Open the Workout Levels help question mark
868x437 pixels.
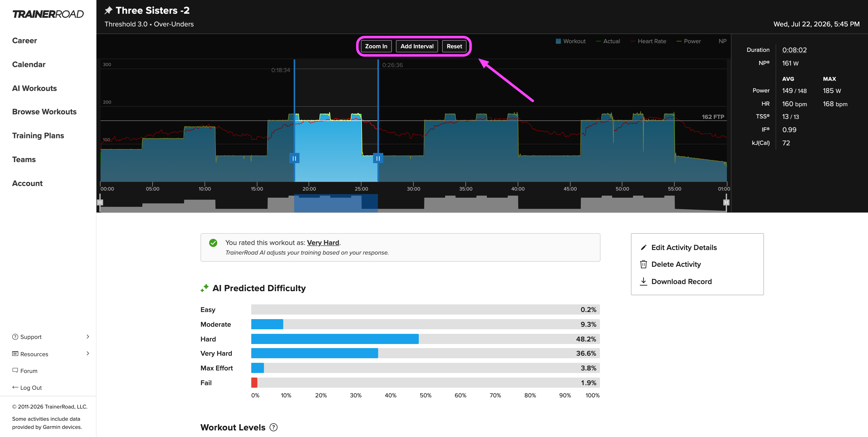point(274,427)
